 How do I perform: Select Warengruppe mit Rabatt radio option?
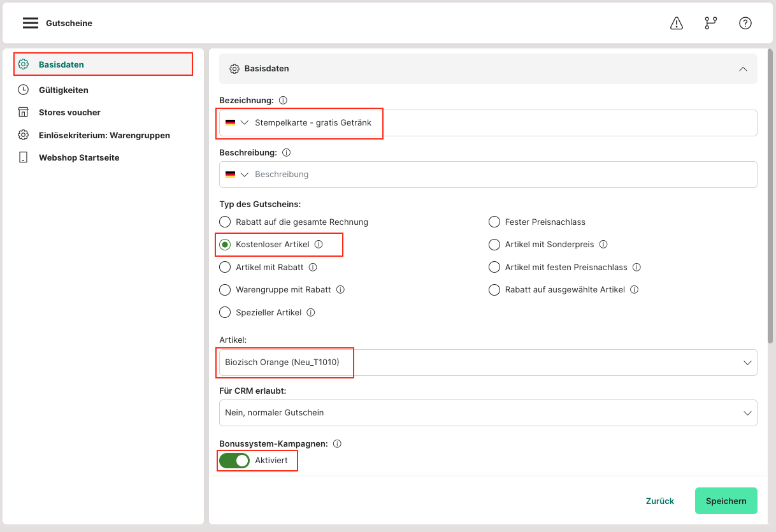click(225, 290)
